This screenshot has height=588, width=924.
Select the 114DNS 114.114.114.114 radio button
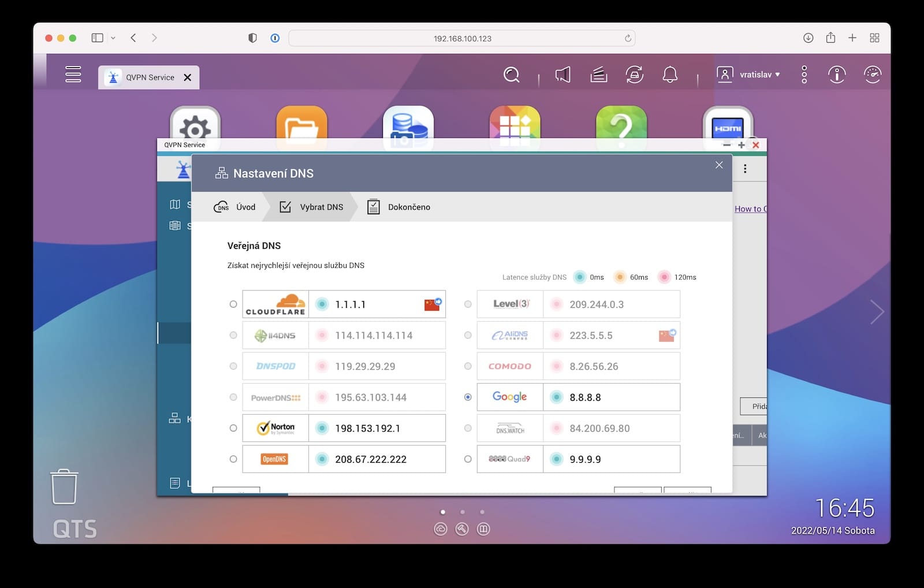click(x=233, y=335)
